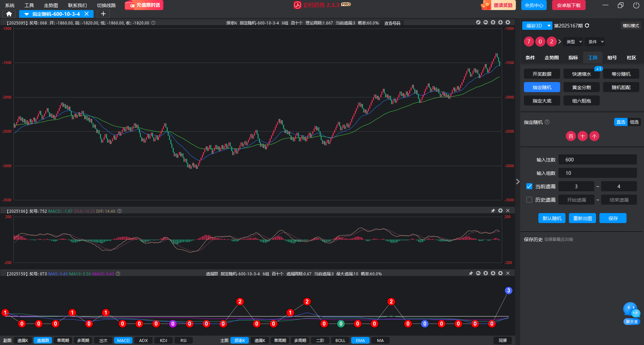Open the 工具 menu in menu bar
Image resolution: width=644 pixels, height=345 pixels.
[29, 5]
